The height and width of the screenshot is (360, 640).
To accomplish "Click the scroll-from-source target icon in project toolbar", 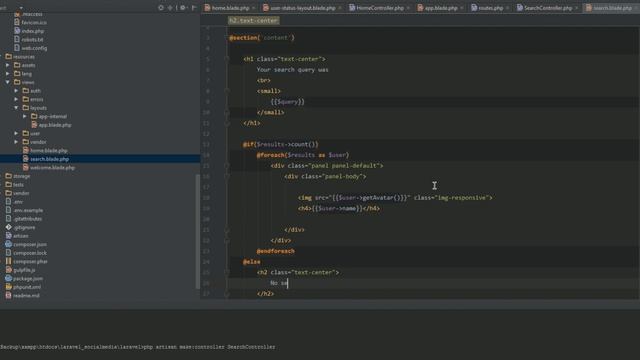I will tap(161, 7).
